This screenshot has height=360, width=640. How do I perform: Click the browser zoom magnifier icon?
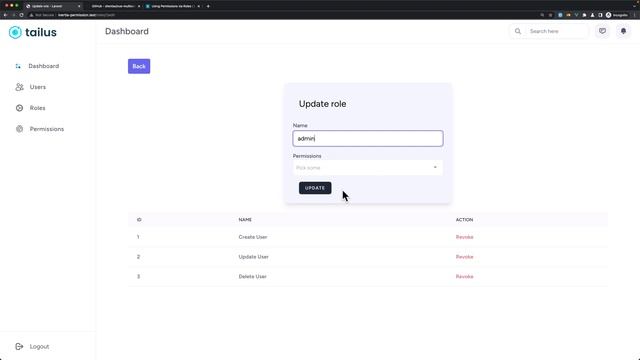[x=542, y=15]
